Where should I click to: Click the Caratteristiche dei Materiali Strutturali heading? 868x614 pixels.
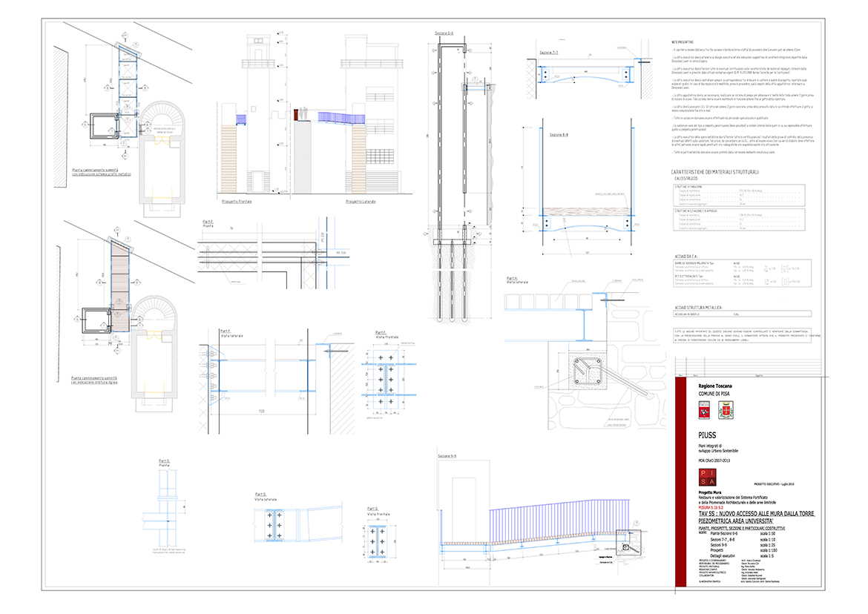tap(714, 172)
